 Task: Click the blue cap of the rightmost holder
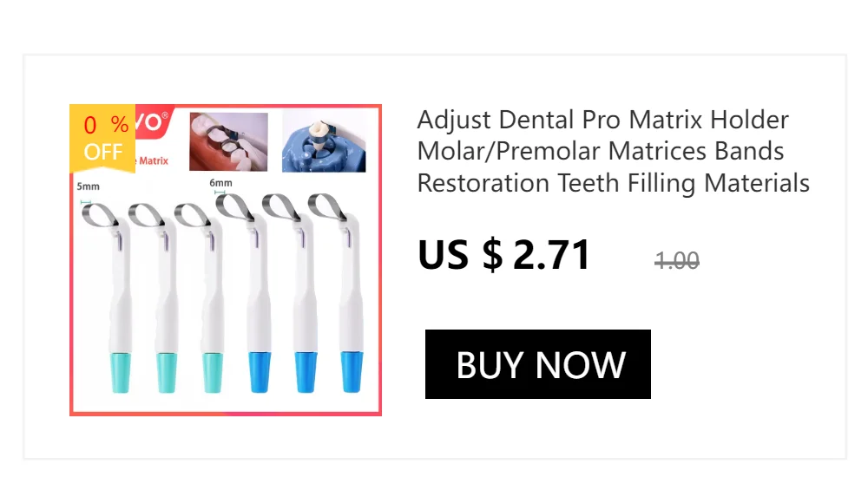(352, 371)
